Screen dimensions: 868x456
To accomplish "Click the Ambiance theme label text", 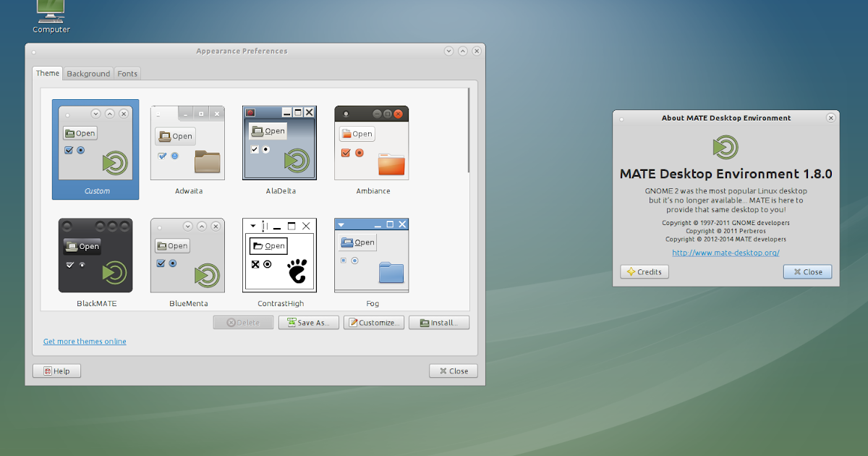I will click(x=373, y=191).
